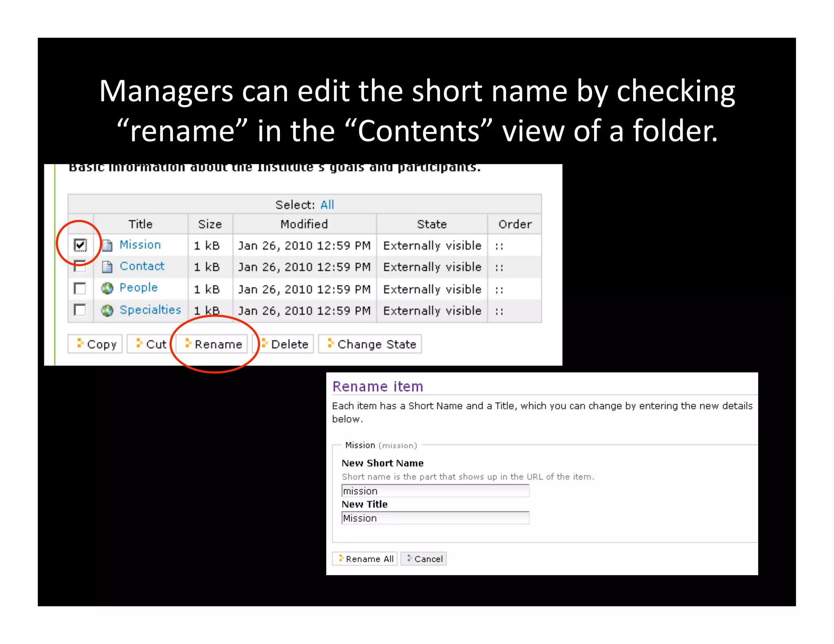Click the Copy button
834x644 pixels.
pos(95,344)
